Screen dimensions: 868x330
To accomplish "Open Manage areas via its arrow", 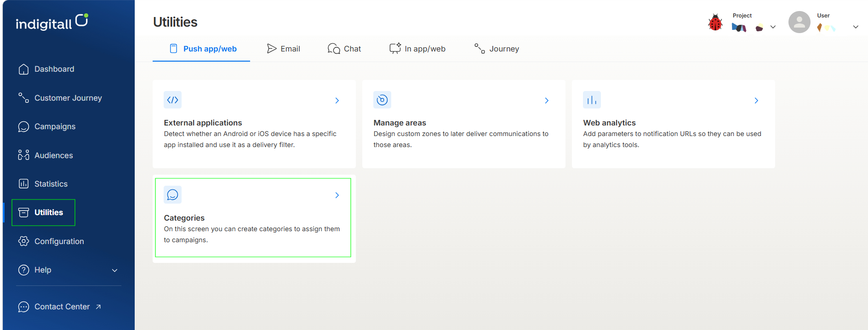I will click(x=547, y=100).
